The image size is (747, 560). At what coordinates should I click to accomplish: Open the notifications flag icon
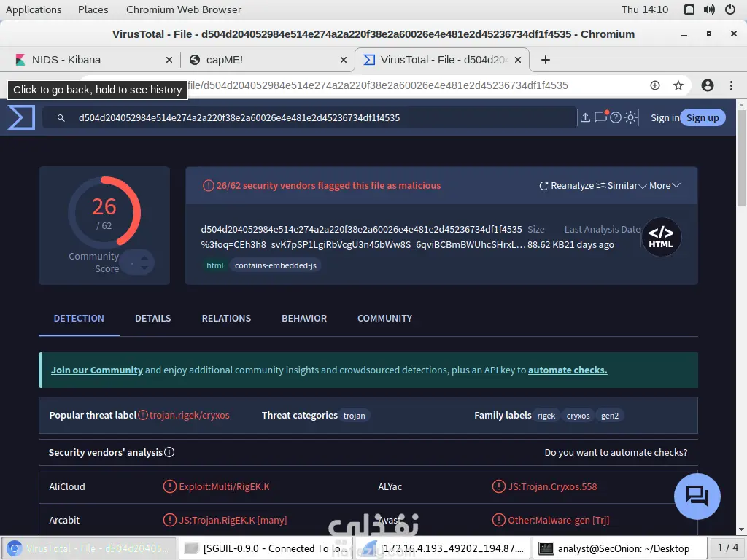pyautogui.click(x=601, y=117)
